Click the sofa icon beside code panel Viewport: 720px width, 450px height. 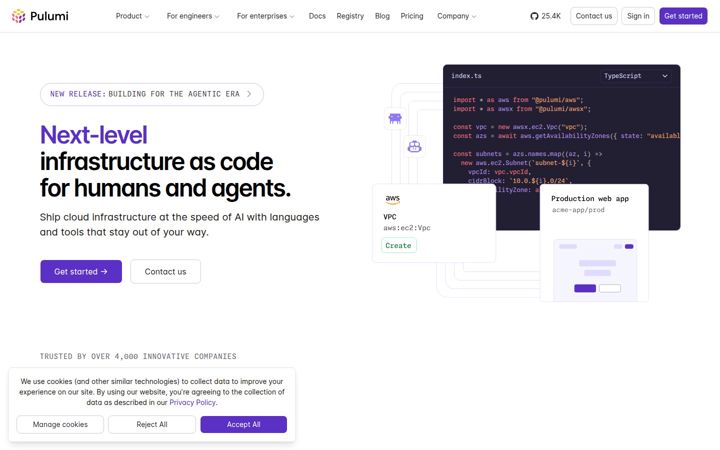click(395, 118)
